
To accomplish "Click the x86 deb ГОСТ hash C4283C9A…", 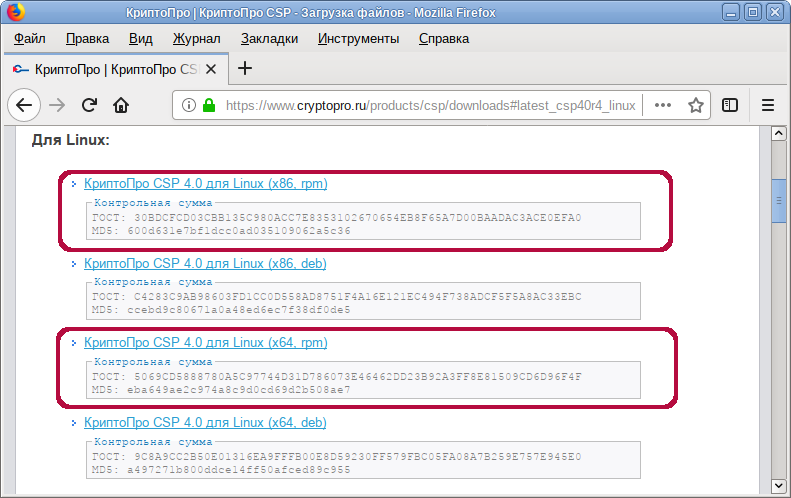I will coord(357,297).
